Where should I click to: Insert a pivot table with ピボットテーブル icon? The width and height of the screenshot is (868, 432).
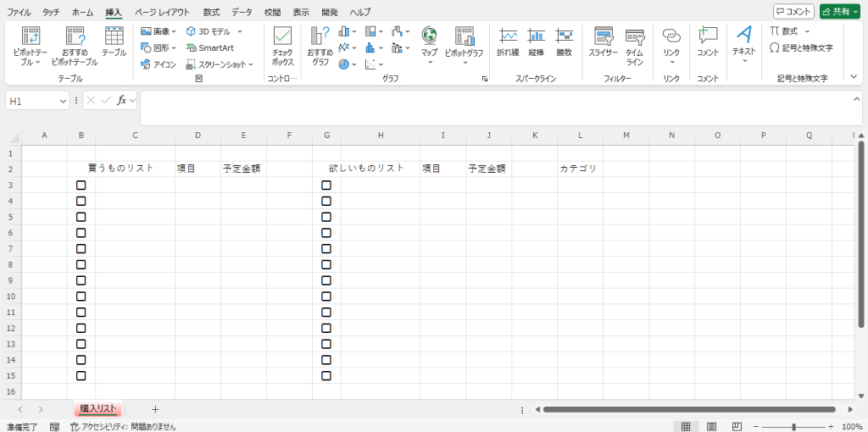(31, 36)
